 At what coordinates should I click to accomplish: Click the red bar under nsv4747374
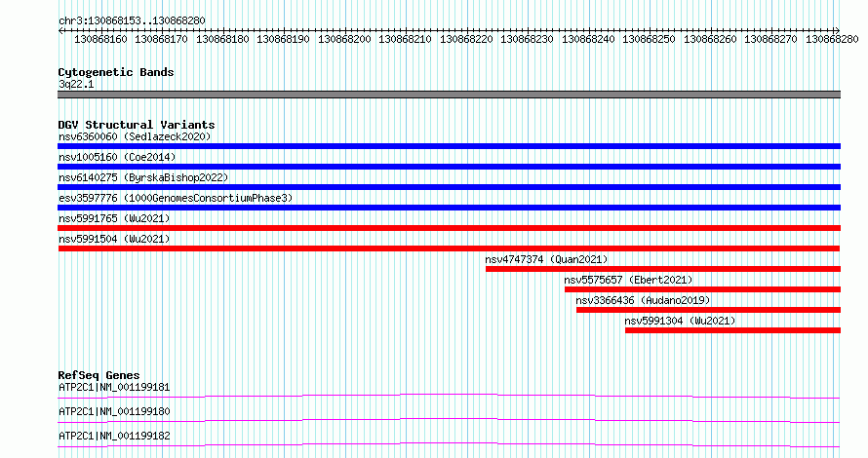(x=663, y=269)
